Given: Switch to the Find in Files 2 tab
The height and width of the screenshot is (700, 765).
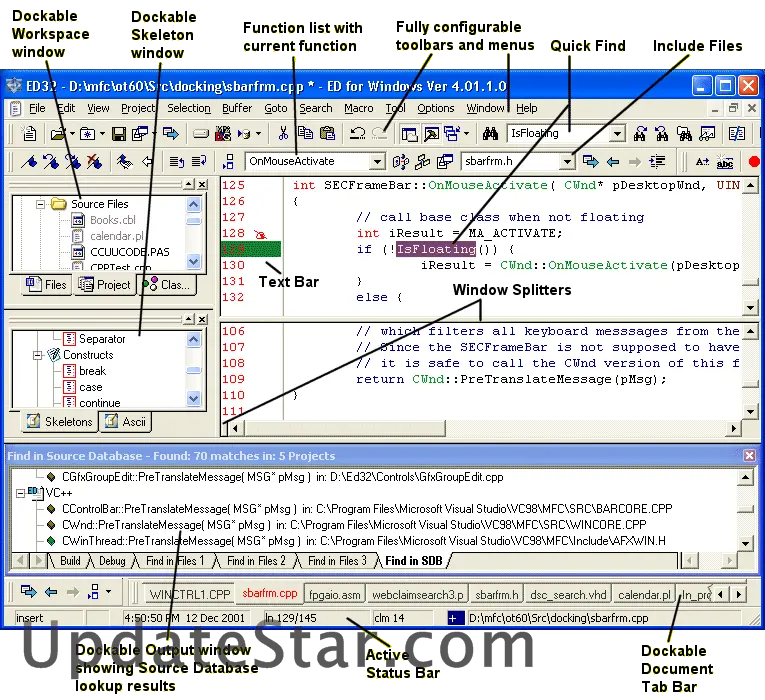Looking at the screenshot, I should tap(256, 561).
